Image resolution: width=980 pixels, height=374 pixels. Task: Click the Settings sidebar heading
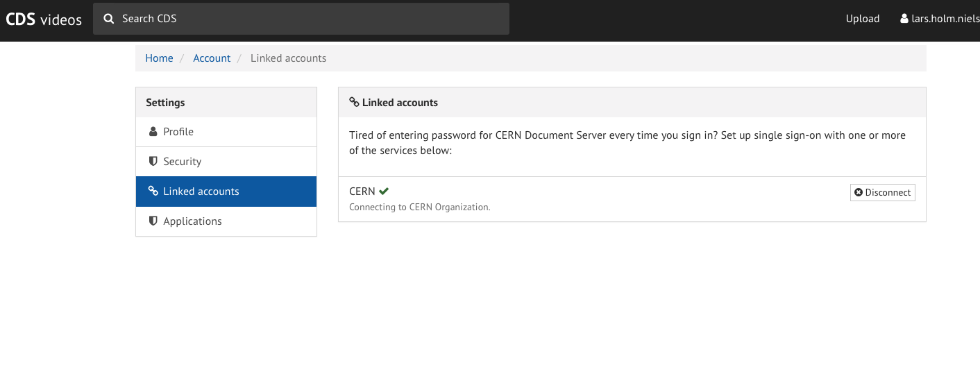coord(165,102)
